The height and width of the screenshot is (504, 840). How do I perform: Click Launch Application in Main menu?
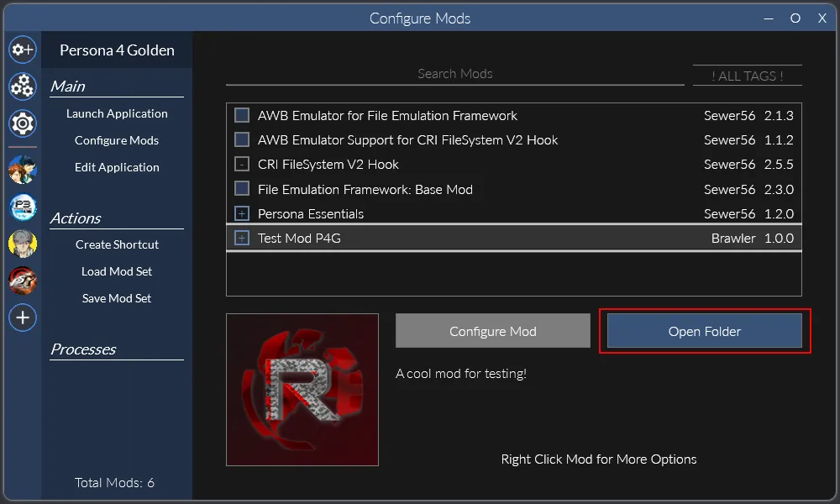[x=117, y=113]
